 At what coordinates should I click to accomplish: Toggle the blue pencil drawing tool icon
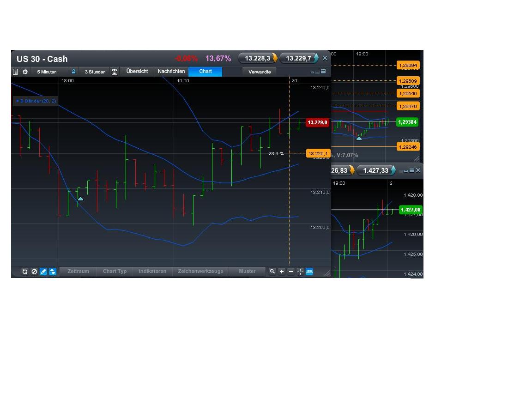(43, 272)
